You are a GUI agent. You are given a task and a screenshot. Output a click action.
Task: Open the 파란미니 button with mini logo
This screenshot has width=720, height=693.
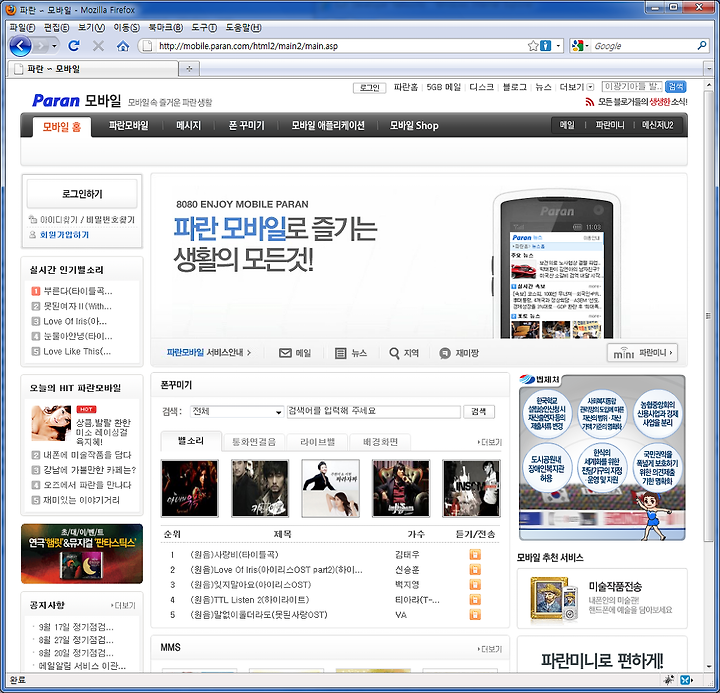click(642, 353)
